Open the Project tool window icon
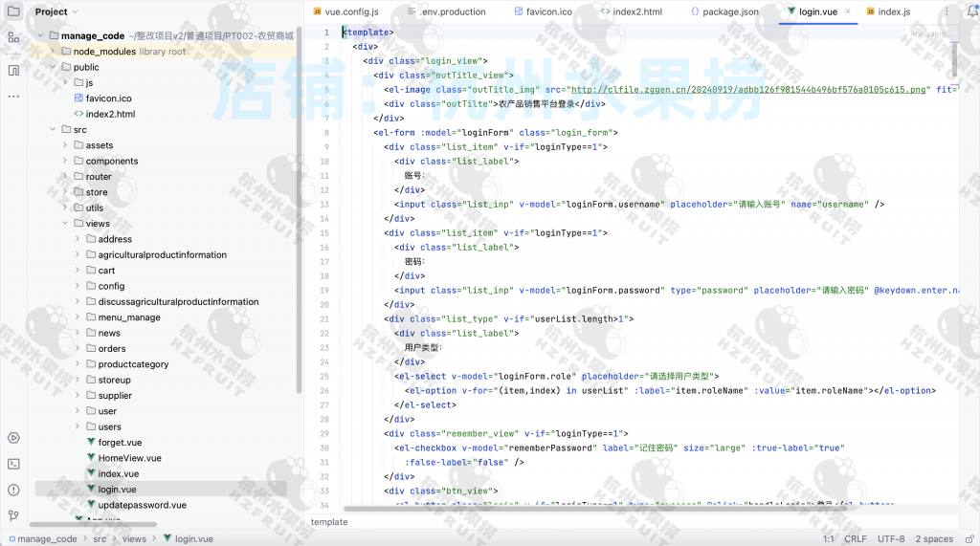Screen dimensions: 980x546 [x=13, y=11]
